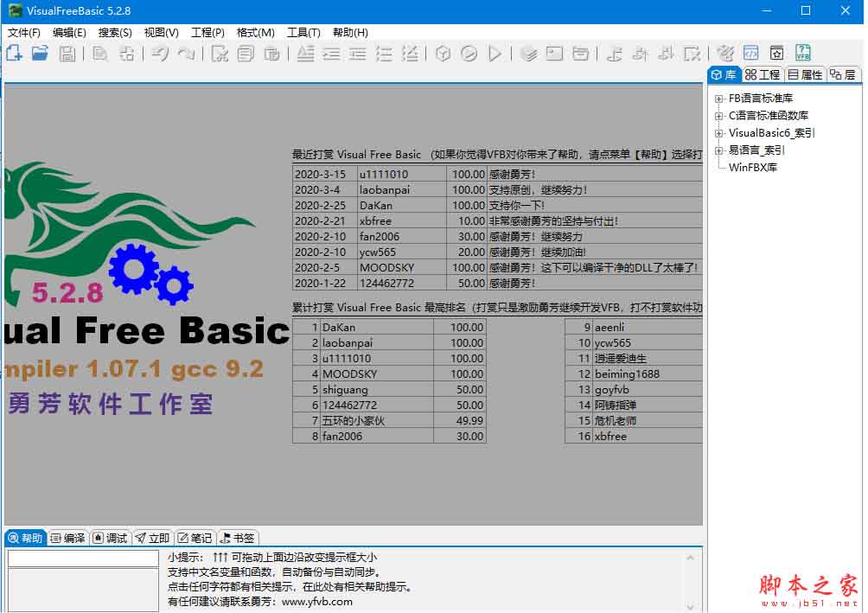Expand the C语言标准函数库 tree node
The width and height of the screenshot is (868, 613).
(x=719, y=115)
